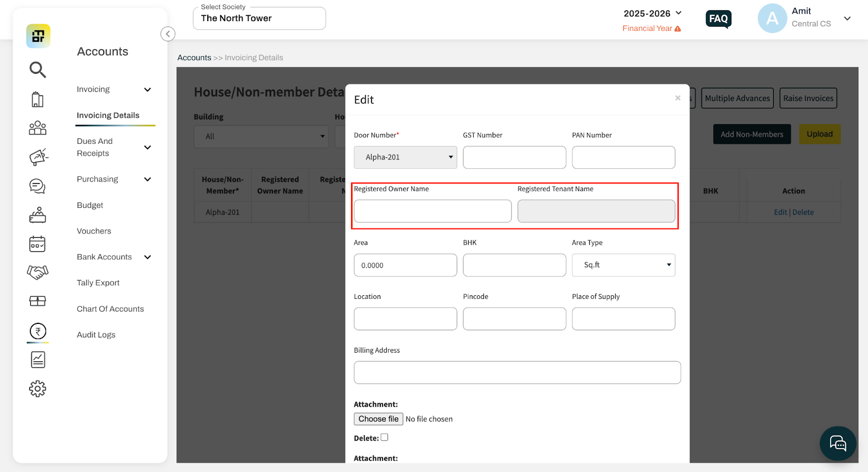Click the yellow Upload button
The height and width of the screenshot is (472, 868).
pos(820,134)
